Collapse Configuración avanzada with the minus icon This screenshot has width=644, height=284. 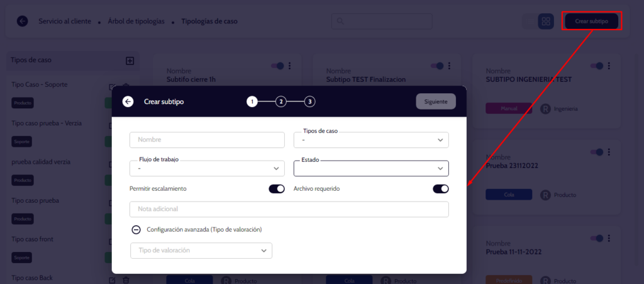tap(136, 230)
